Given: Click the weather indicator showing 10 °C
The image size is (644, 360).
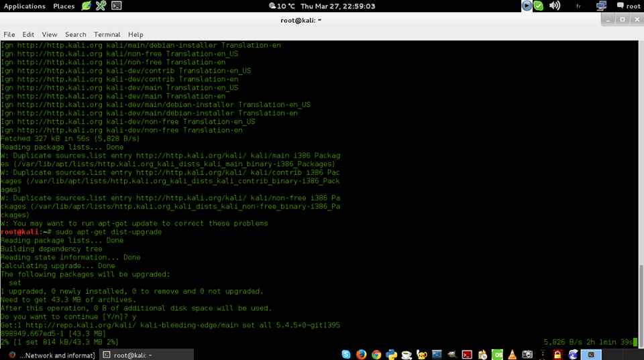Looking at the screenshot, I should [x=282, y=6].
